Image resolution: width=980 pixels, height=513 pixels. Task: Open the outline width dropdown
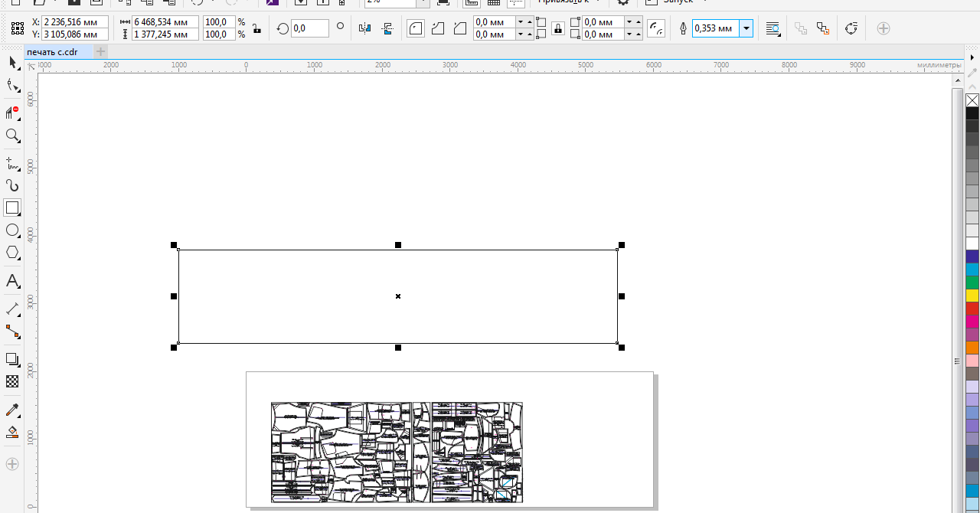pyautogui.click(x=746, y=28)
